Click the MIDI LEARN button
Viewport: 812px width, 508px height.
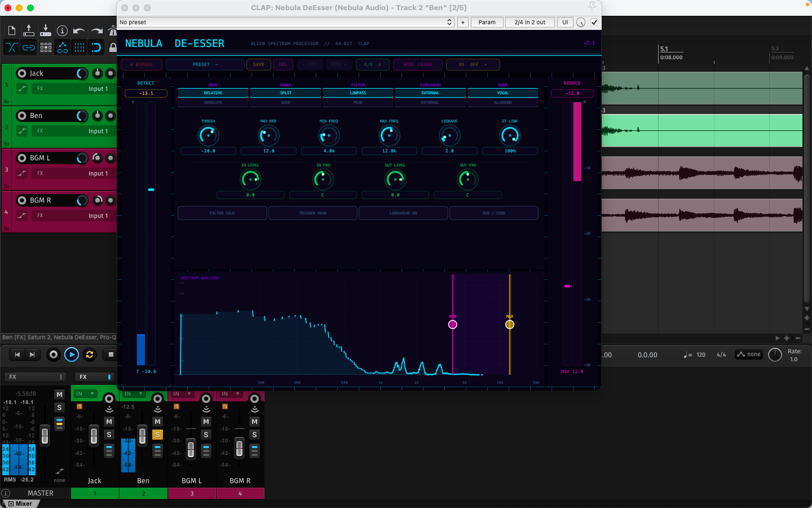[x=417, y=65]
